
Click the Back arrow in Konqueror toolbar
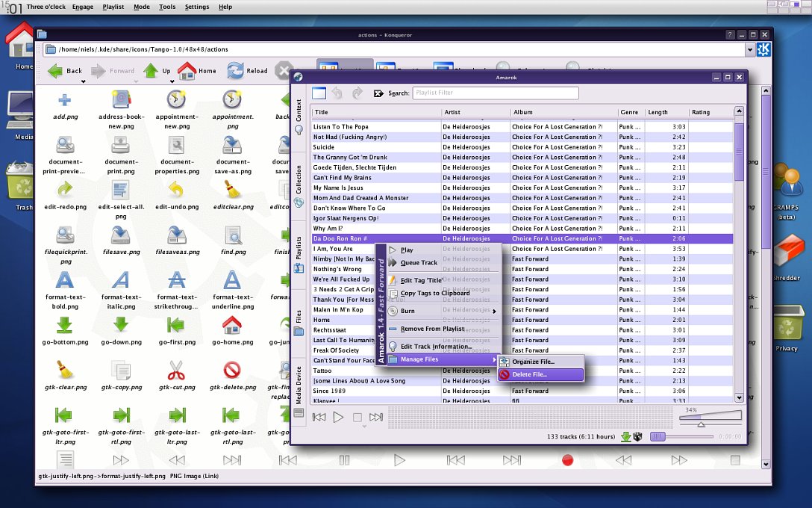pyautogui.click(x=55, y=70)
